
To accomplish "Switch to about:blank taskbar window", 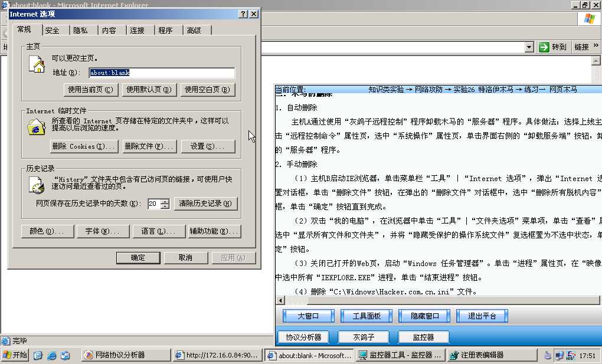I will click(309, 355).
